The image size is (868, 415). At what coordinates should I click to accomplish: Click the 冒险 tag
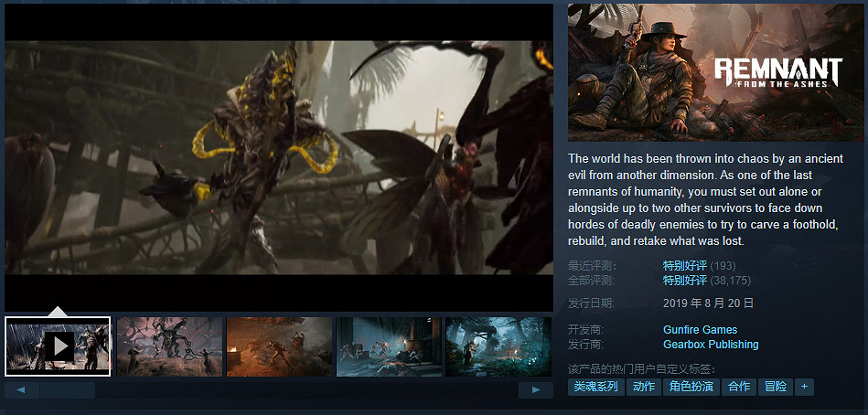click(775, 387)
